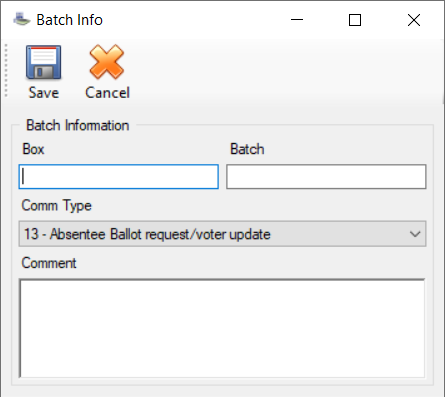Click the Comment field label
This screenshot has height=397, width=445.
(49, 263)
